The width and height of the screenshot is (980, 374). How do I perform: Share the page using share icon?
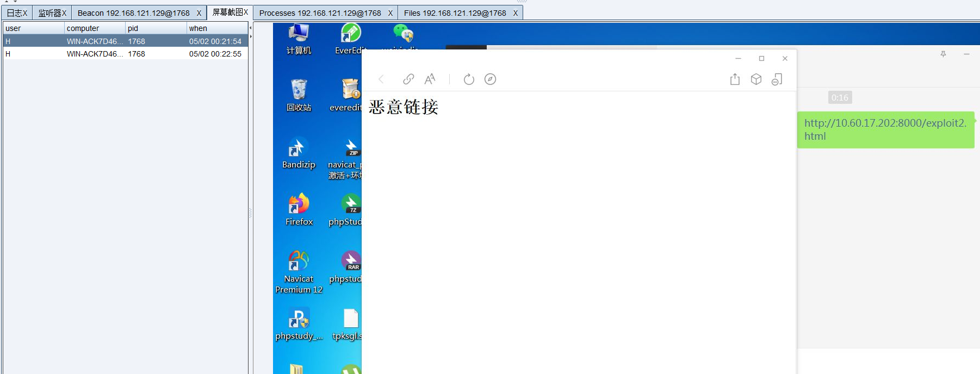(735, 79)
